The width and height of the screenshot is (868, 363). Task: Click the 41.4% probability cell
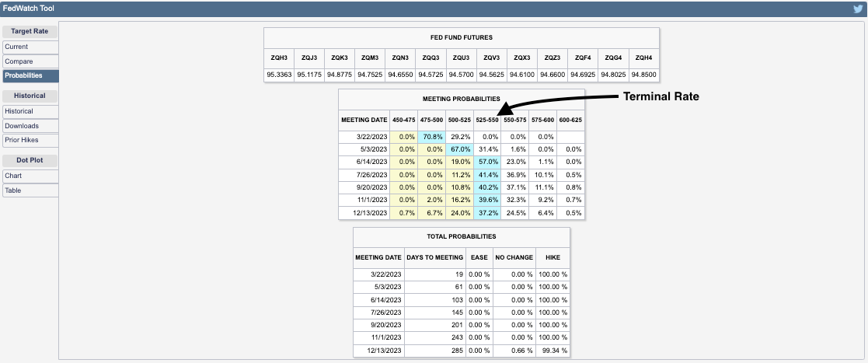tap(487, 175)
